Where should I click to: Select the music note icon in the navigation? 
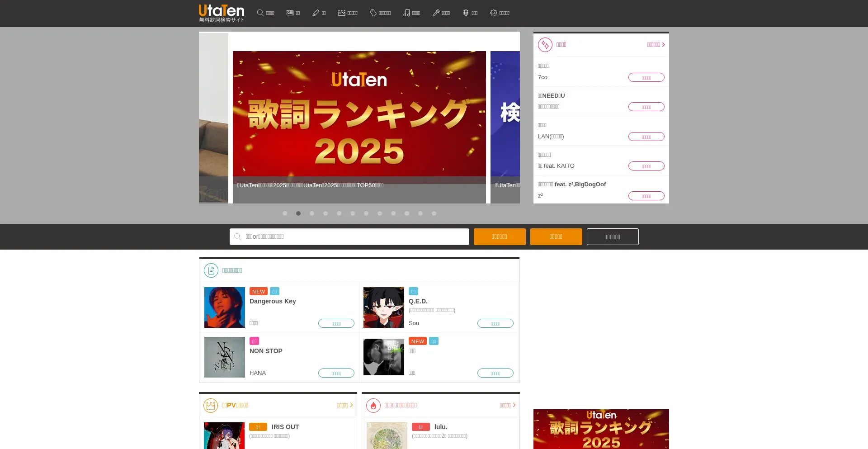407,13
